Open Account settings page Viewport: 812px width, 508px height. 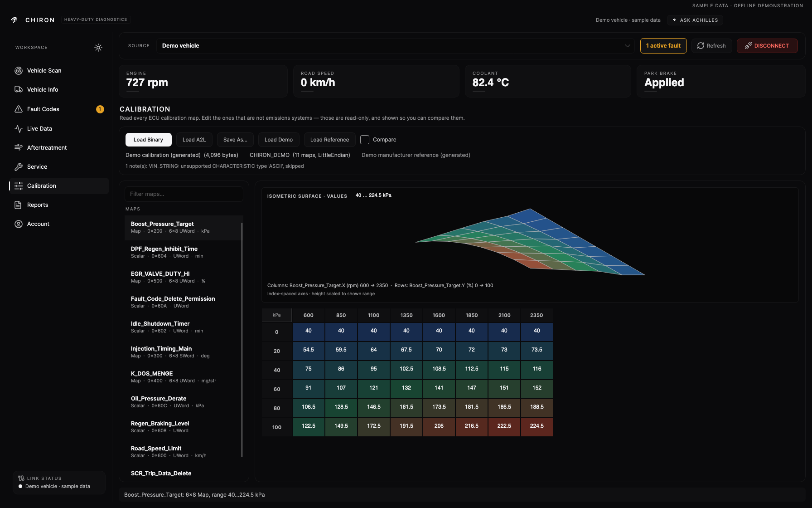[59, 224]
